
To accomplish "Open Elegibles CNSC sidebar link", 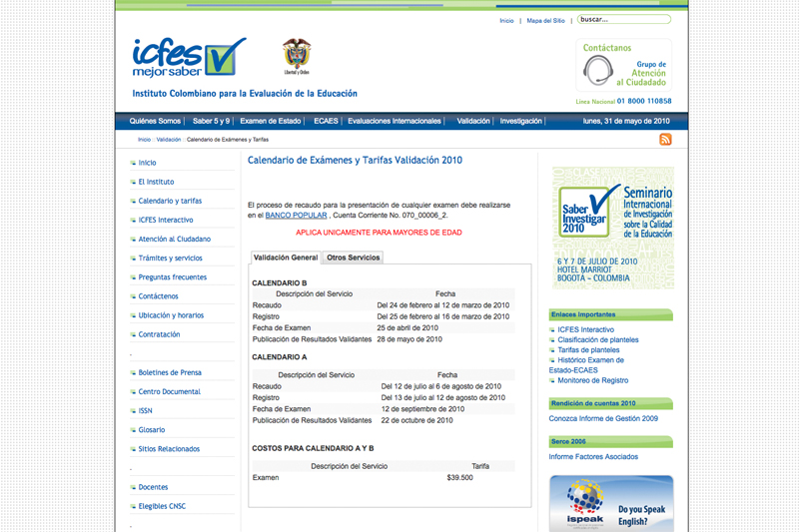I will pyautogui.click(x=162, y=506).
